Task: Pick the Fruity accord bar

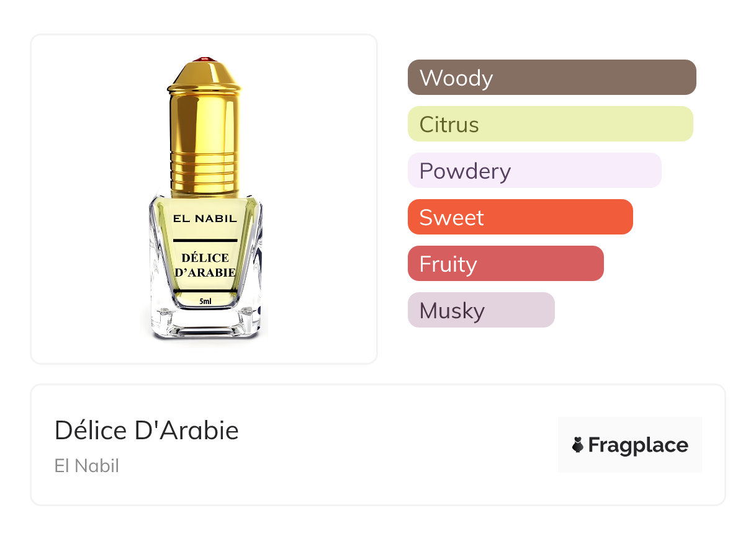Action: (x=505, y=264)
